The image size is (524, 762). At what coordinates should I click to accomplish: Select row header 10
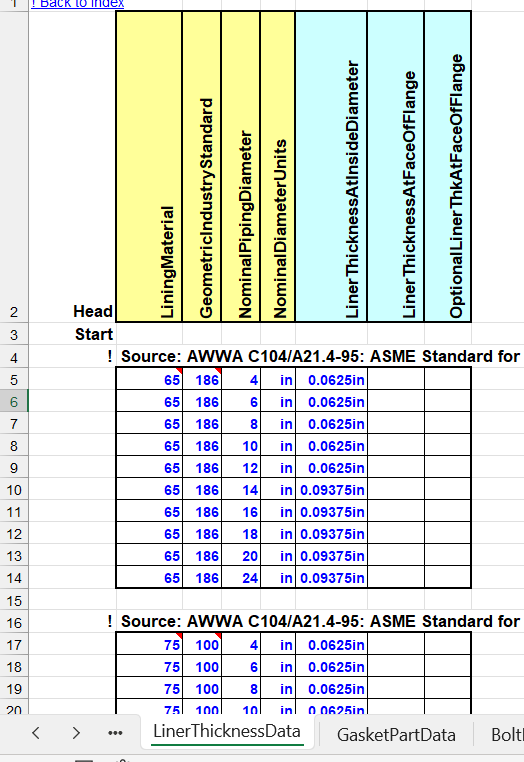[14, 490]
